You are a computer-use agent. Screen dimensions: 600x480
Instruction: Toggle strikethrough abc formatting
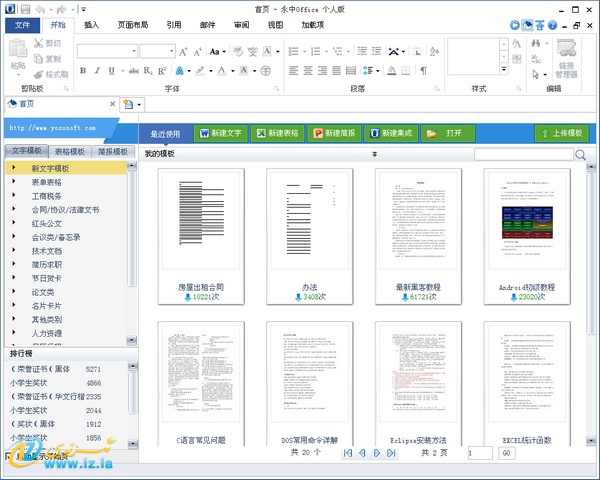pos(134,70)
